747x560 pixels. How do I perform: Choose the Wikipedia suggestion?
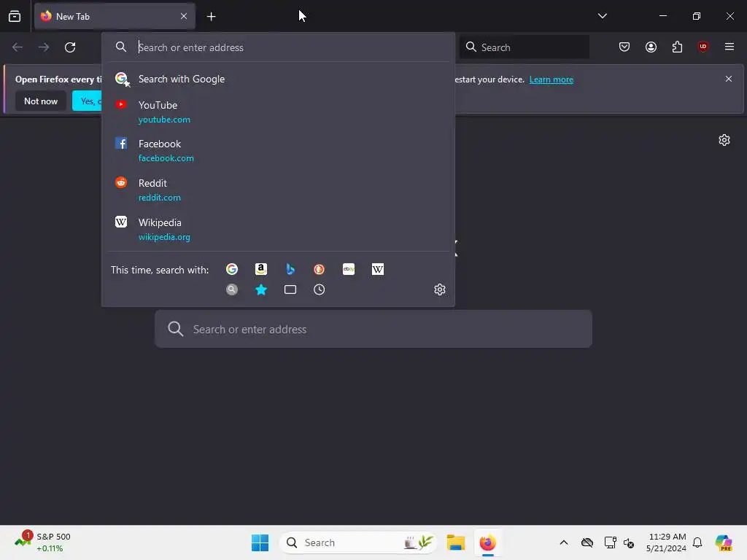click(278, 230)
